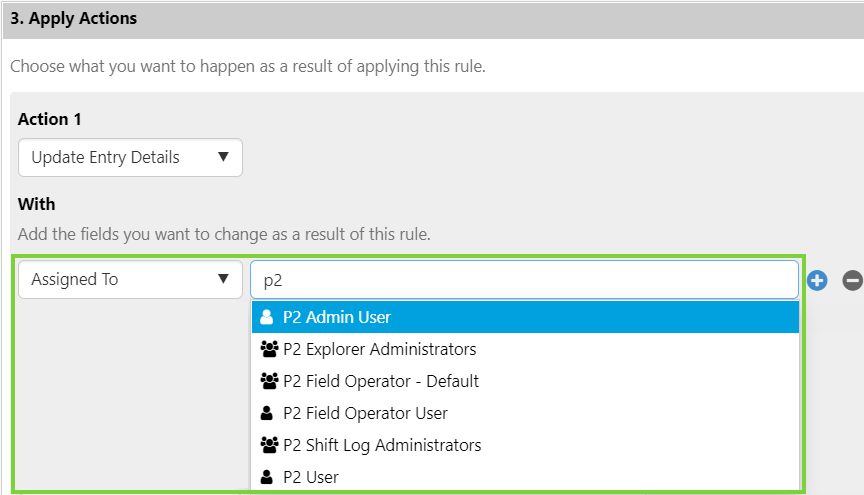Select the P2 Field Operator User entry
The height and width of the screenshot is (495, 864).
(365, 413)
